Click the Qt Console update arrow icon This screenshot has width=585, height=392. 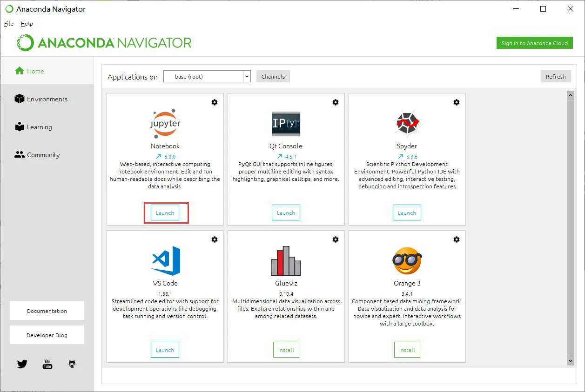(279, 157)
